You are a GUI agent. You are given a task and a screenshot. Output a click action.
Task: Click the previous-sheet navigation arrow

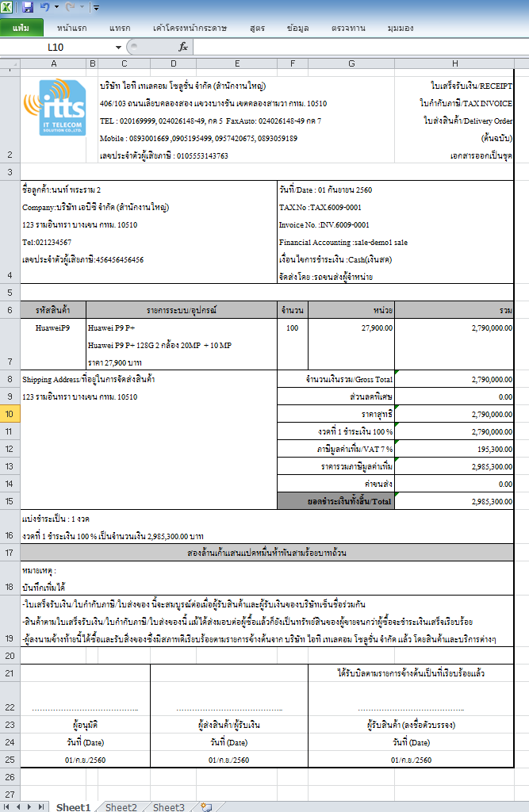(18, 806)
